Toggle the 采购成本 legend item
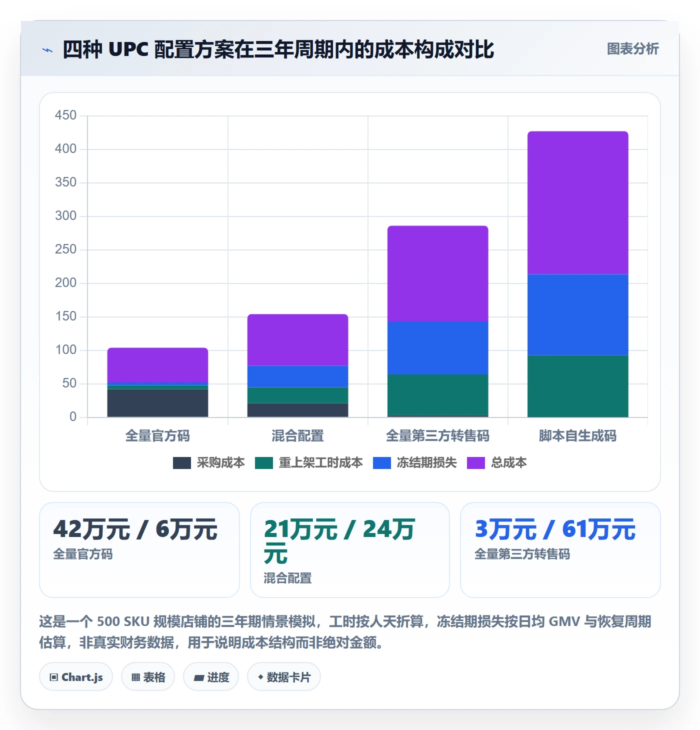This screenshot has width=700, height=730. coord(209,463)
